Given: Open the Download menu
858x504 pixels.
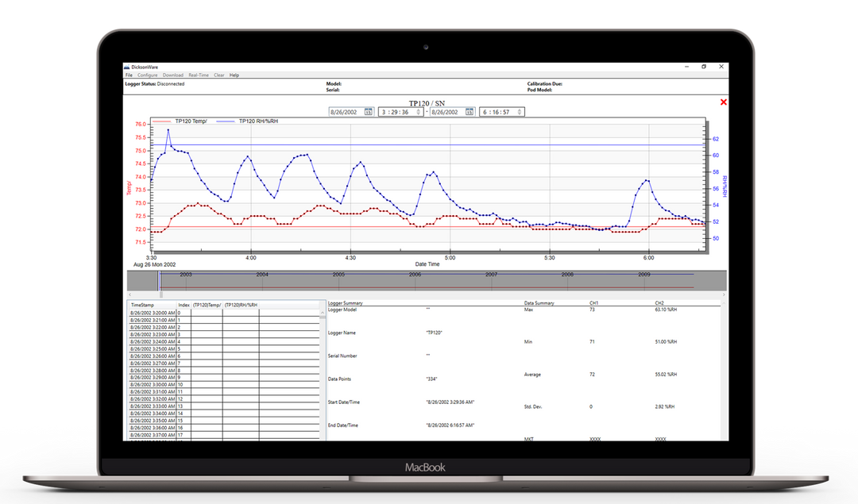Looking at the screenshot, I should coord(173,75).
